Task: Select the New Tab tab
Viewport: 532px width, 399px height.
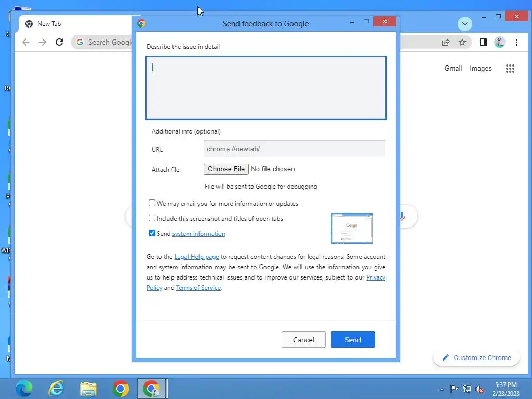Action: point(75,24)
